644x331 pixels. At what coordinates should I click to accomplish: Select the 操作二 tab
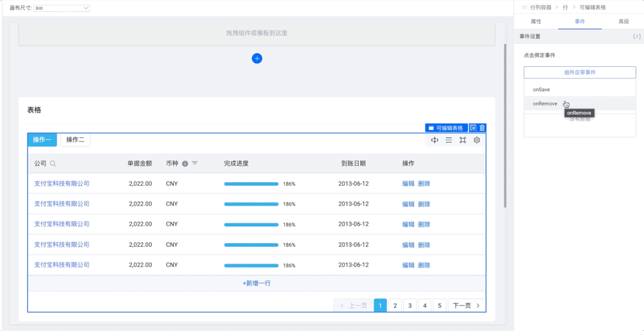click(x=76, y=140)
